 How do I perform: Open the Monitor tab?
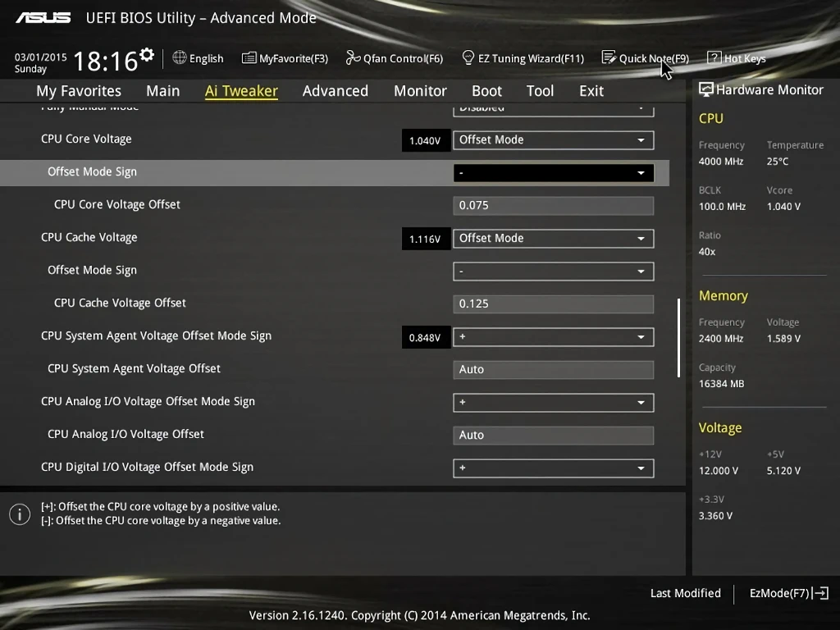tap(420, 91)
